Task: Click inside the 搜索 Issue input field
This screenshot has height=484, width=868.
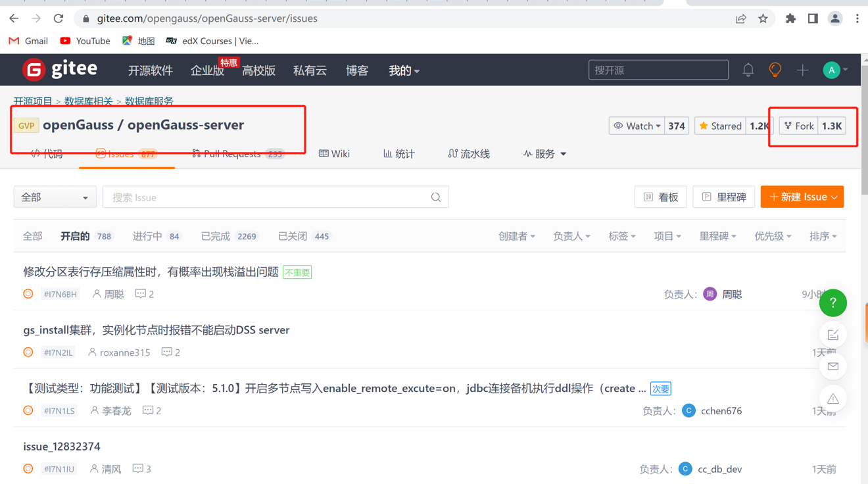Action: 263,197
